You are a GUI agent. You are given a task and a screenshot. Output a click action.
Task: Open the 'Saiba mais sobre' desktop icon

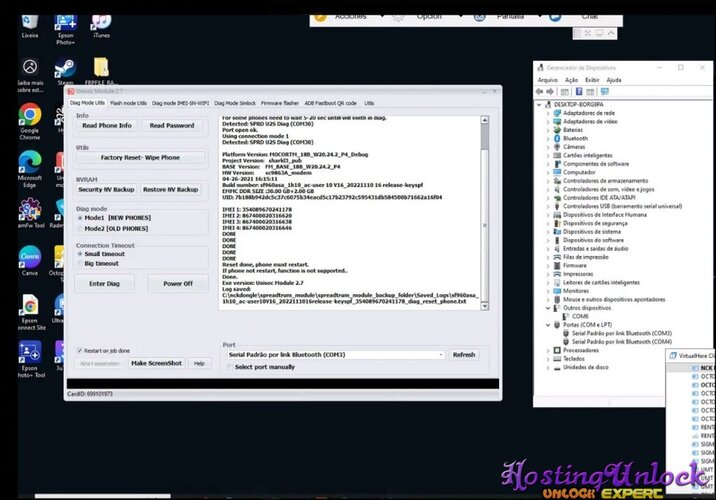click(31, 75)
